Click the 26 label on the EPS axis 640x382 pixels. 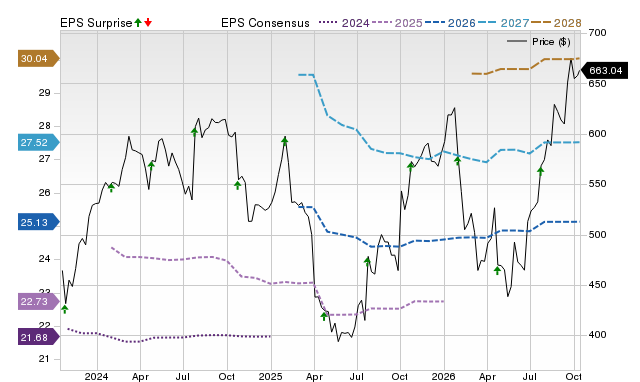point(44,193)
